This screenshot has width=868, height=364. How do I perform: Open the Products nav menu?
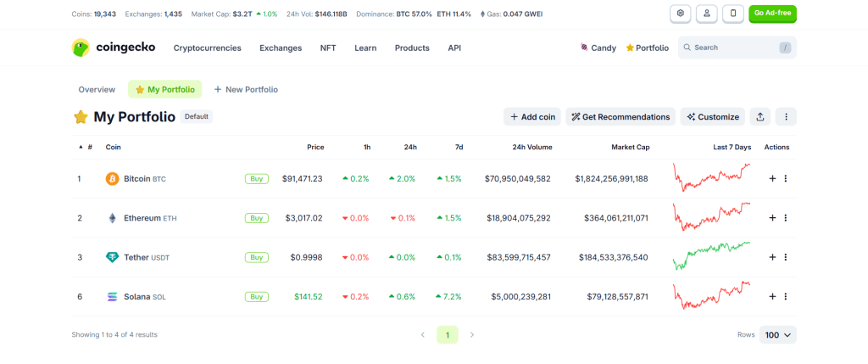click(412, 48)
